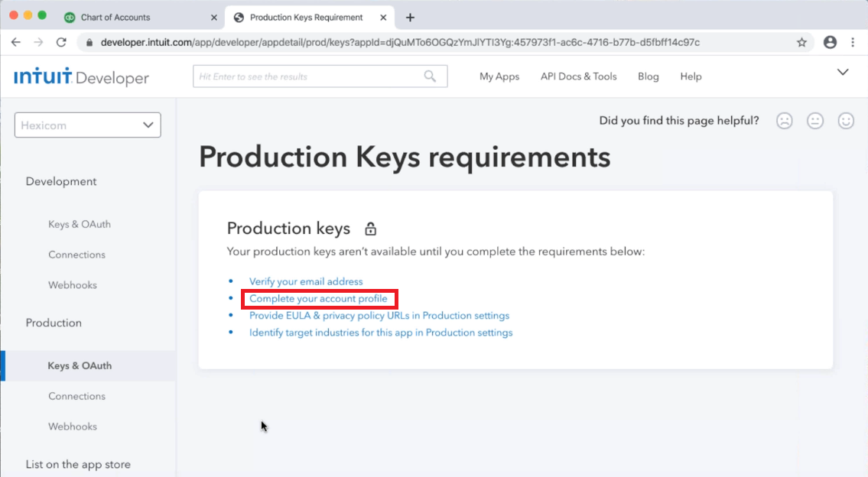Viewport: 868px width, 477px height.
Task: Open the Hexicom app dropdown
Action: [87, 125]
